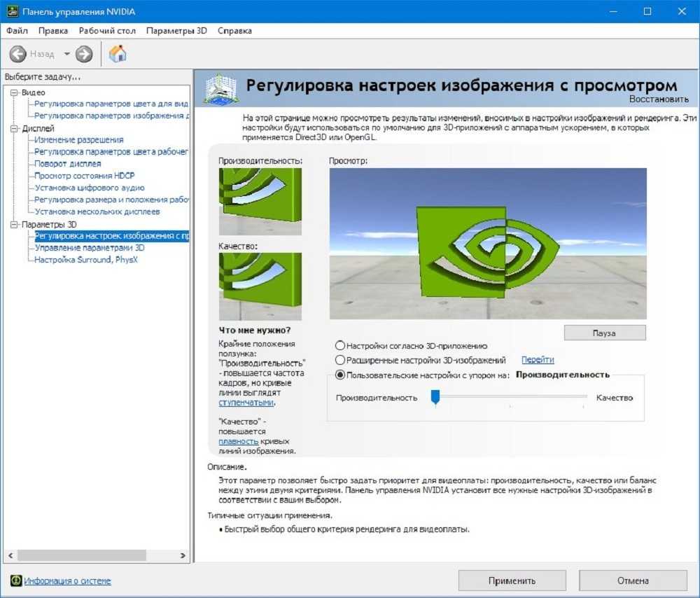This screenshot has height=598, width=700.
Task: Click the performance-quality slider handle
Action: [435, 398]
